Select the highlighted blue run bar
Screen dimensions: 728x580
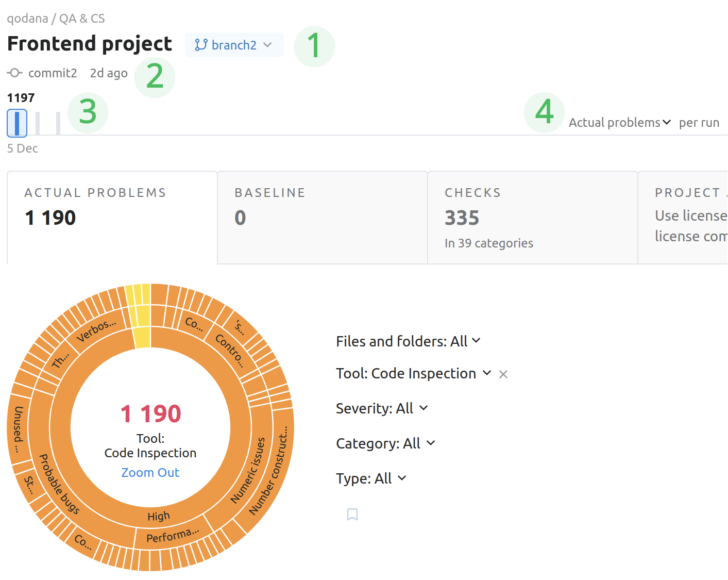(17, 123)
